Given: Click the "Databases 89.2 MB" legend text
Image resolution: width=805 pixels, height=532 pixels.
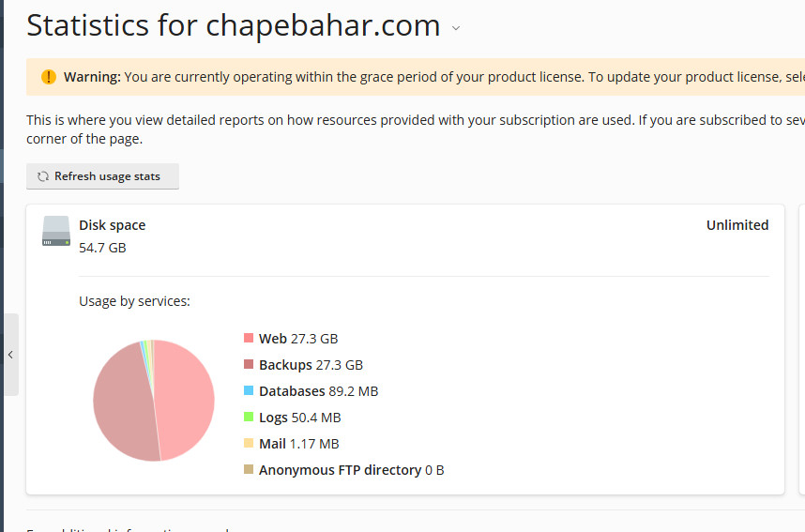Looking at the screenshot, I should tap(318, 391).
